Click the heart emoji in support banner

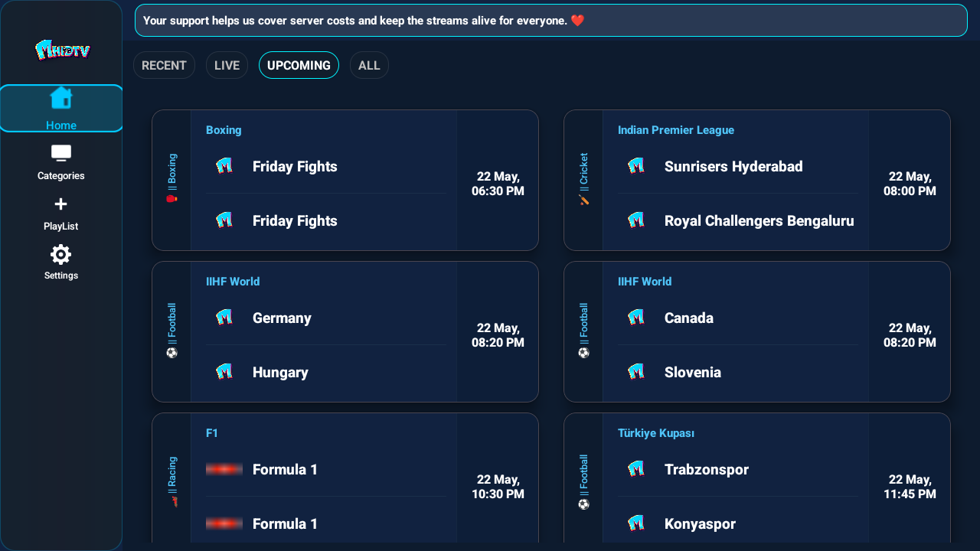(577, 21)
